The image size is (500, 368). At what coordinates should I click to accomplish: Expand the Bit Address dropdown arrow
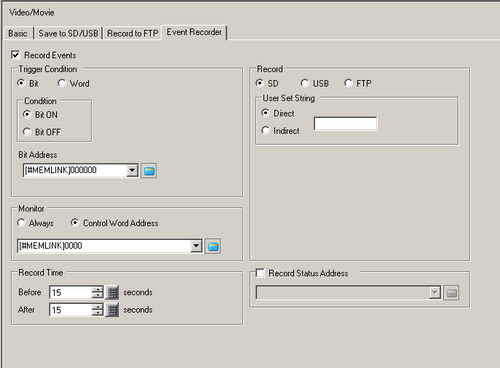point(132,170)
